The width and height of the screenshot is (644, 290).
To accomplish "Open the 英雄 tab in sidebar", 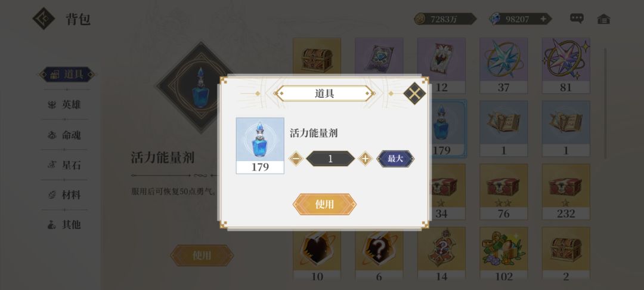I will pyautogui.click(x=66, y=105).
